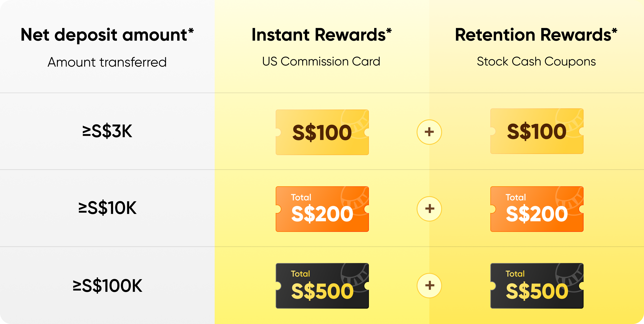This screenshot has width=644, height=324.
Task: Click the plus icon in the S$100K row
Action: click(x=429, y=285)
